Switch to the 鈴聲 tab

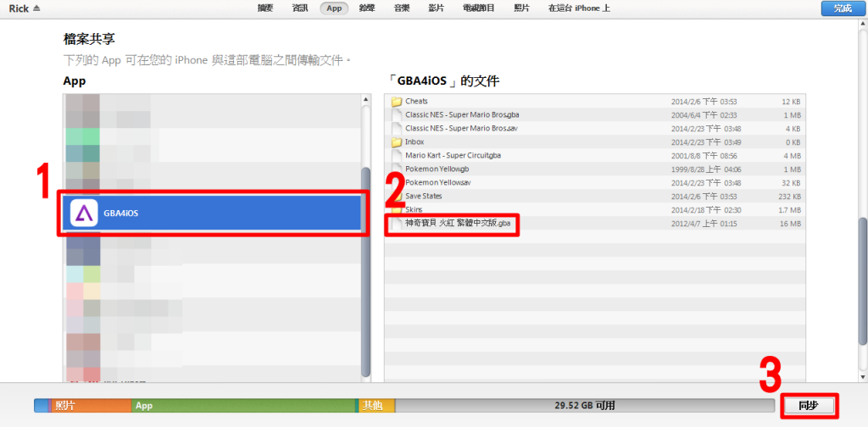367,8
